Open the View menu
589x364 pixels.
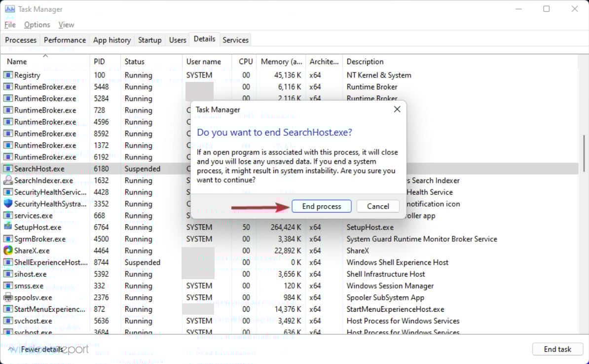(66, 24)
